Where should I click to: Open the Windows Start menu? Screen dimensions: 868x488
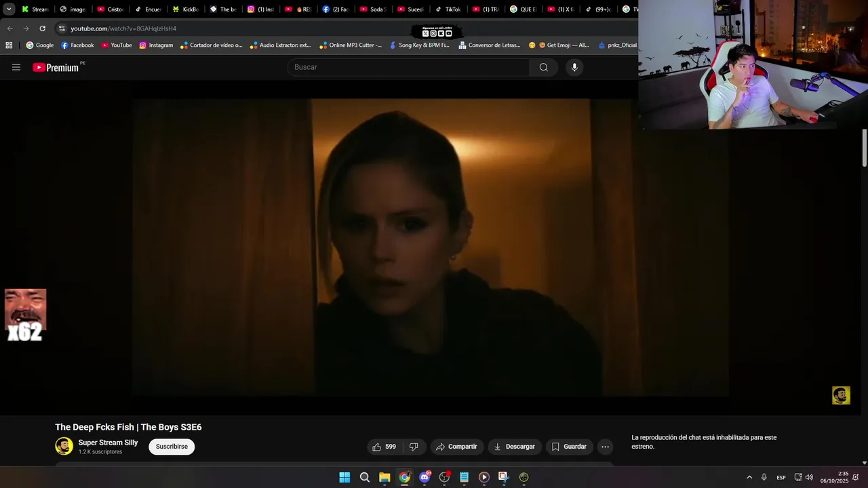pyautogui.click(x=344, y=477)
